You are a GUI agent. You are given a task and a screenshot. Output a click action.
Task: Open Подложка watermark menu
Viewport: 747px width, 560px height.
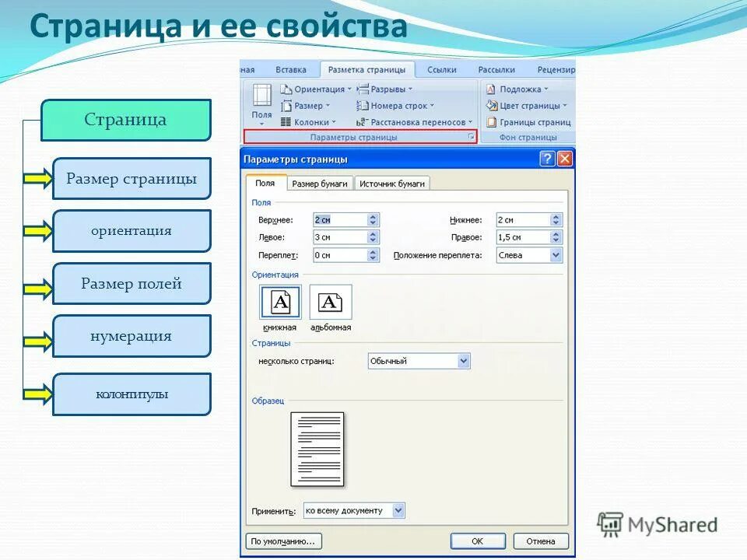(517, 89)
